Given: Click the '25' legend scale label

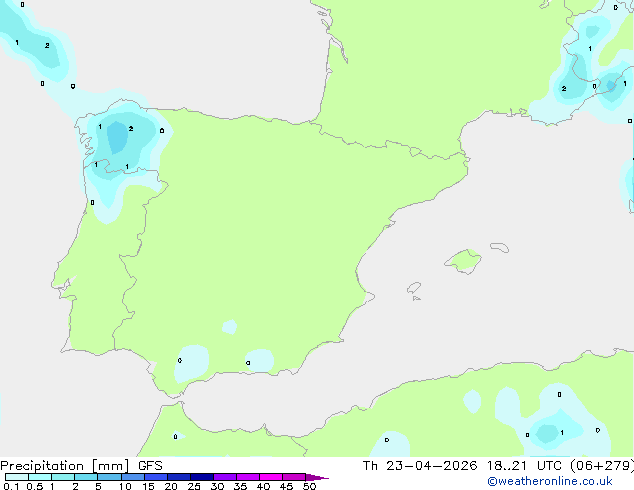Looking at the screenshot, I should coord(194,486).
